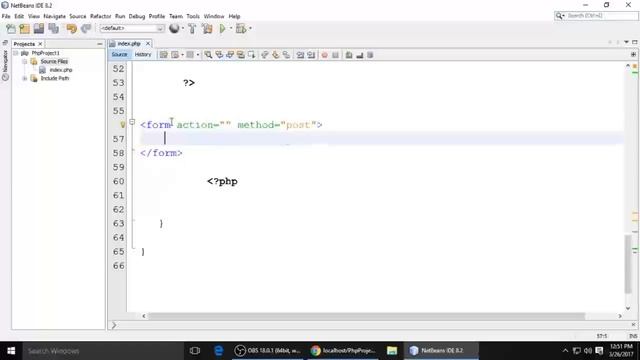Click the Find Next Occurrence icon
Image resolution: width=640 pixels, height=360 pixels.
point(230,55)
